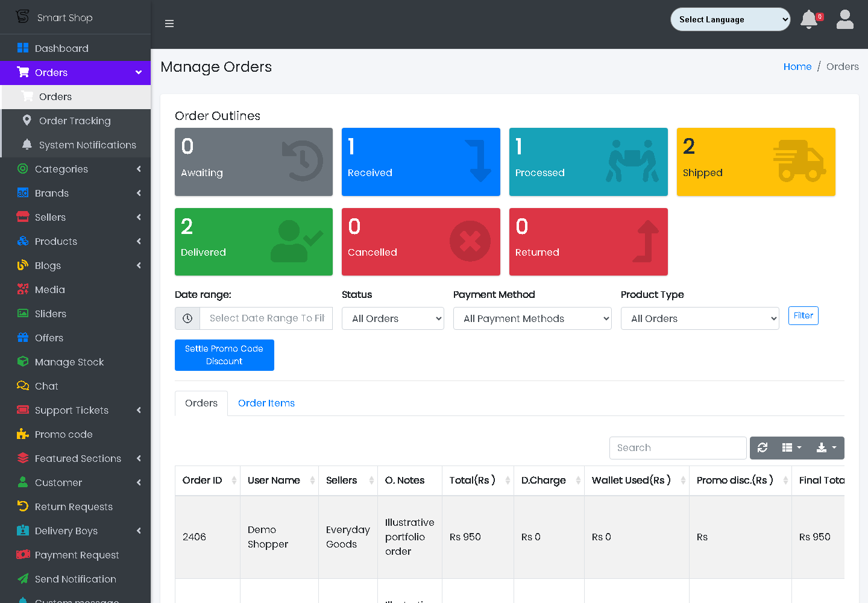Screen dimensions: 868x603
Task: Click the Smart Shop logo icon
Action: click(22, 17)
